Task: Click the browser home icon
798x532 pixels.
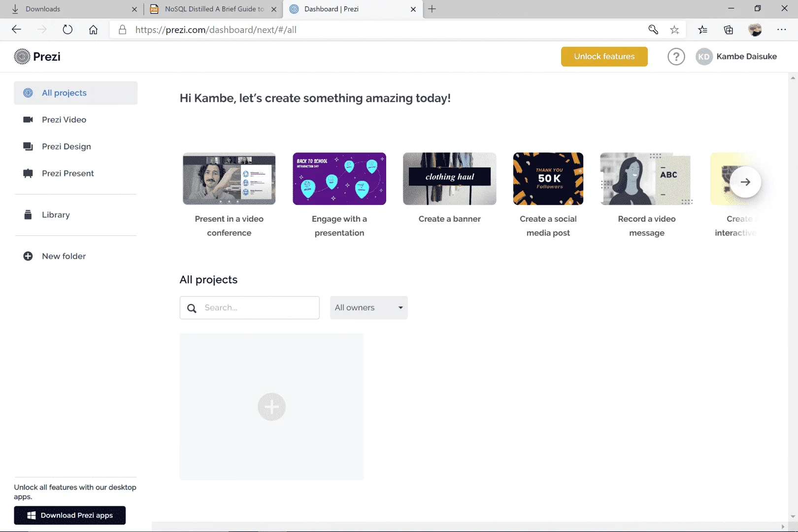Action: coord(93,30)
